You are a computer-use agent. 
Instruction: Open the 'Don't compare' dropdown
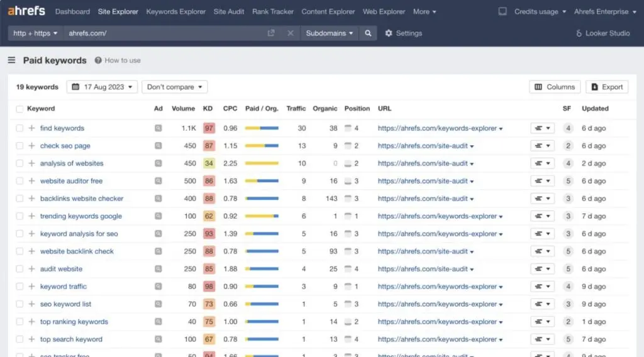click(x=175, y=87)
